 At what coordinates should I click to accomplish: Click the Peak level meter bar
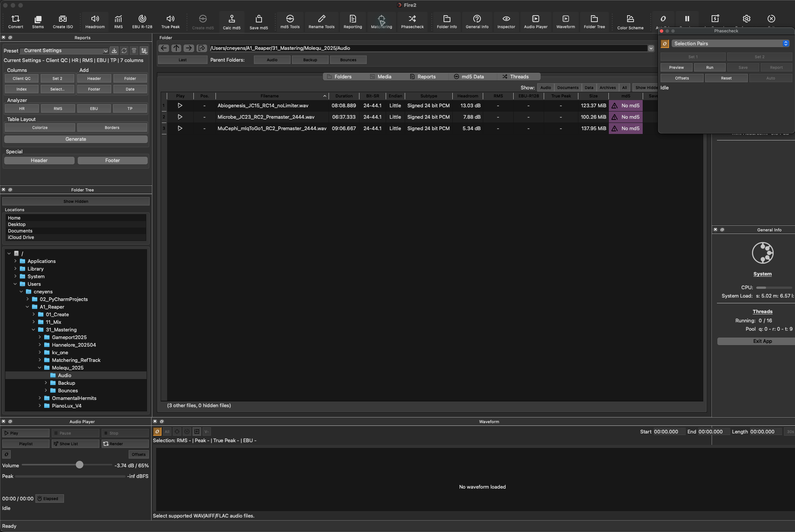click(70, 476)
